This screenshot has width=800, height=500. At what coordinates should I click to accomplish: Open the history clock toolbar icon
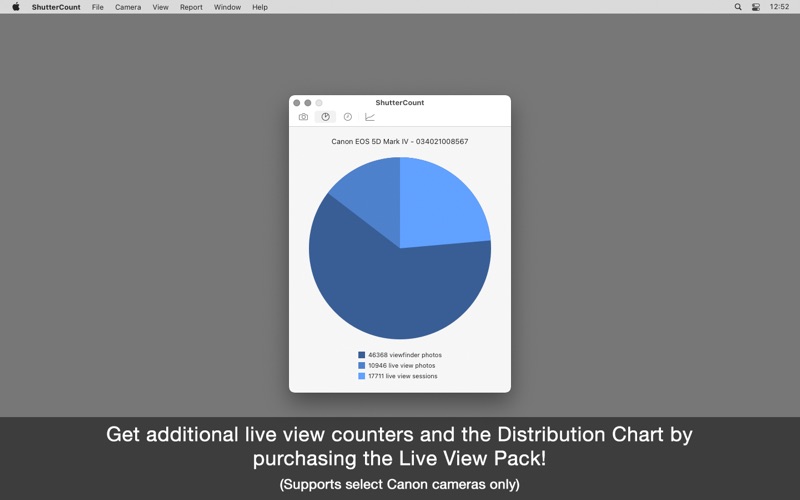347,117
